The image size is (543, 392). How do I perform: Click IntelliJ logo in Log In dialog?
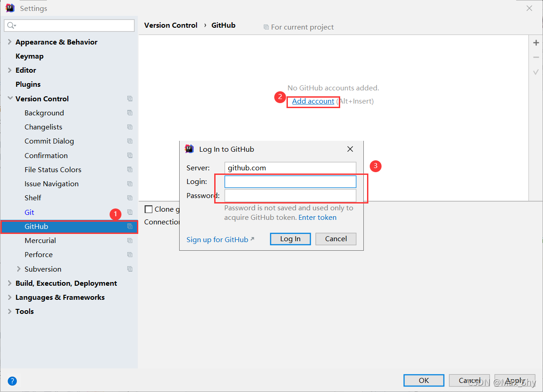pyautogui.click(x=189, y=149)
